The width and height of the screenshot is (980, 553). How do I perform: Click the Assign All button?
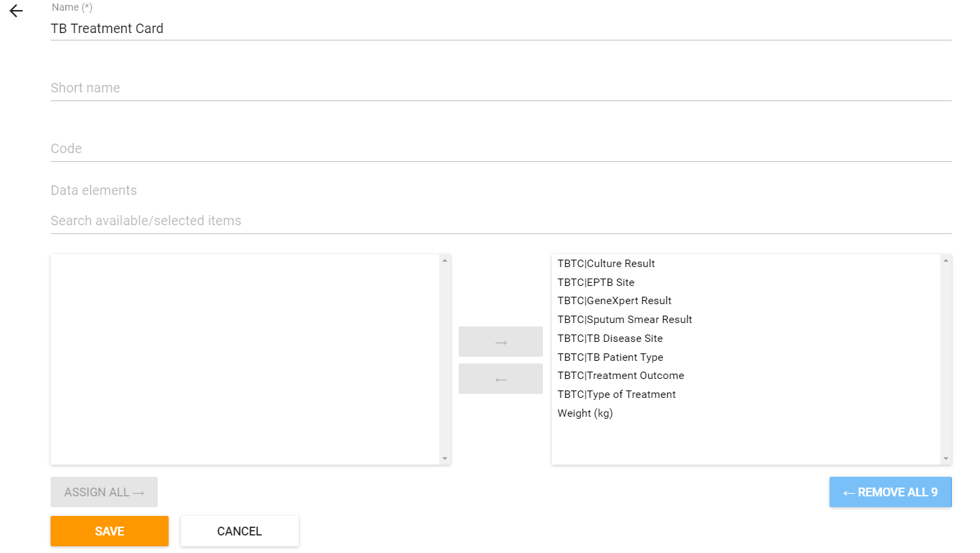click(104, 492)
